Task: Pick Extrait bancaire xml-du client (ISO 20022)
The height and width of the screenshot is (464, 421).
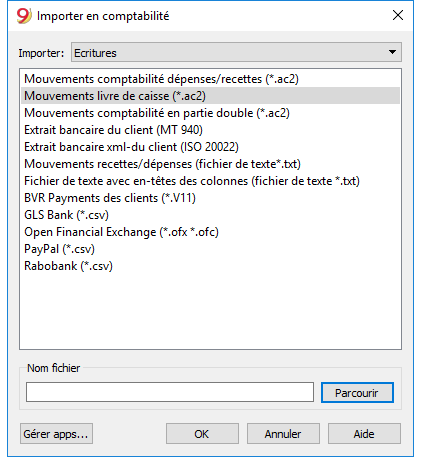Action: click(x=210, y=147)
